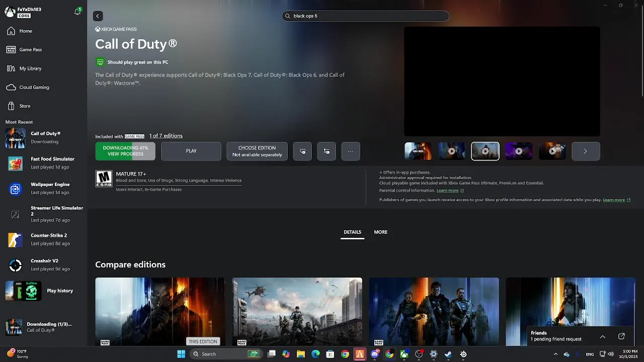Viewport: 644px width, 362px height.
Task: Open the Home section in sidebar
Action: tap(43, 31)
